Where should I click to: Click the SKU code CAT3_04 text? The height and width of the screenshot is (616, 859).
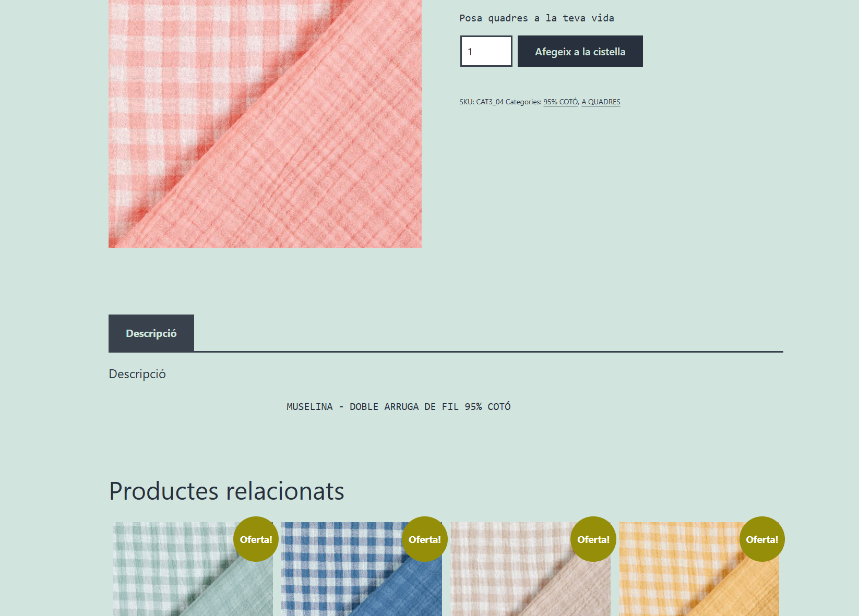pyautogui.click(x=490, y=102)
